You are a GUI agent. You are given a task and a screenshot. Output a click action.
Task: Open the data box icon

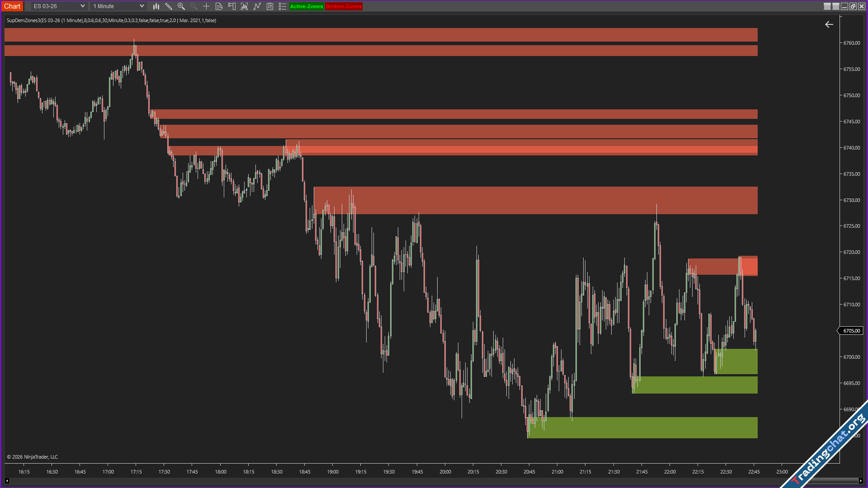(x=219, y=6)
